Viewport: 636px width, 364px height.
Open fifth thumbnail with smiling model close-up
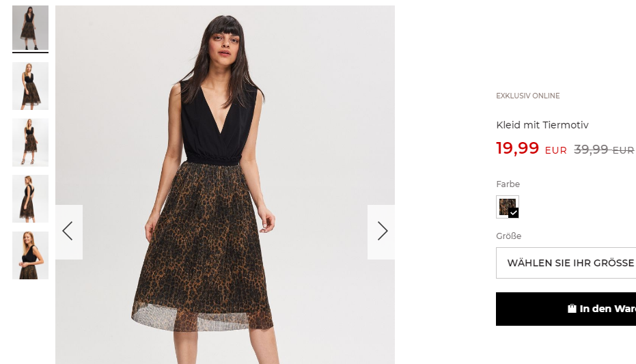tap(31, 255)
